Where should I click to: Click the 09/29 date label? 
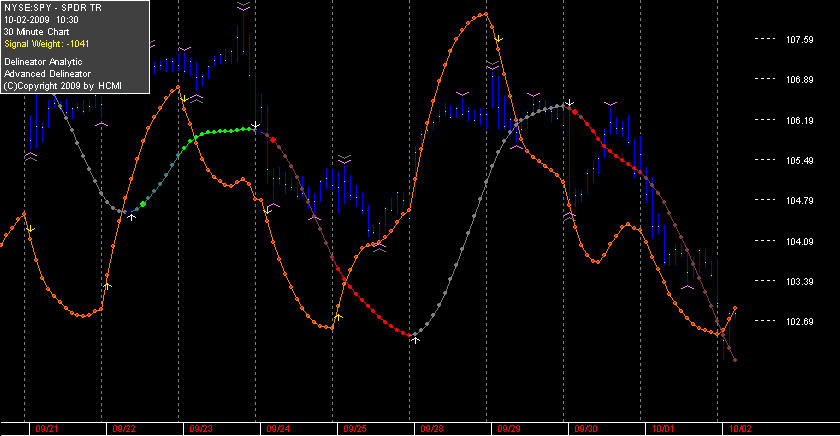coord(509,429)
